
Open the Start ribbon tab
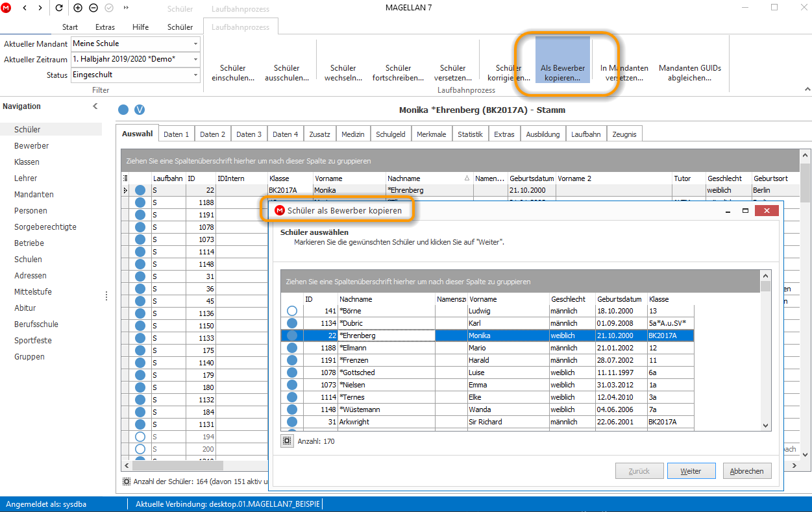(x=70, y=27)
